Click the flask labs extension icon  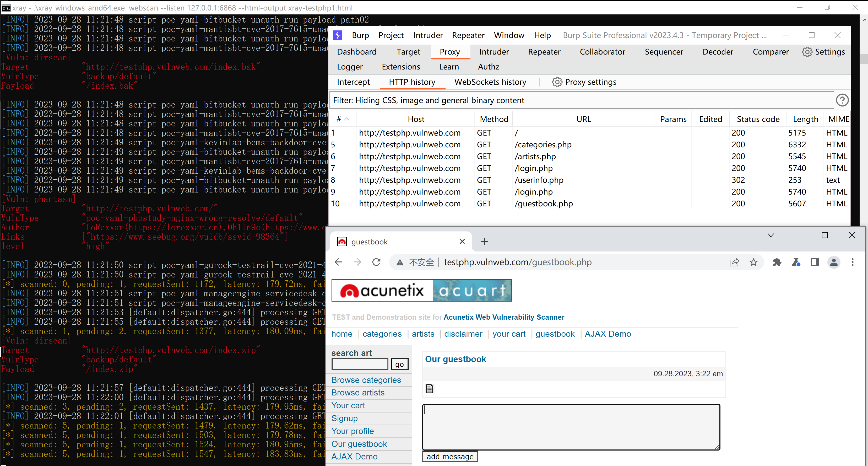tap(796, 262)
